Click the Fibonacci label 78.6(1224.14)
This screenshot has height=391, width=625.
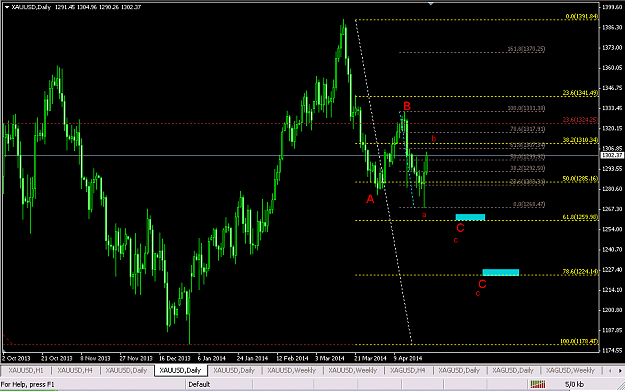coord(580,271)
